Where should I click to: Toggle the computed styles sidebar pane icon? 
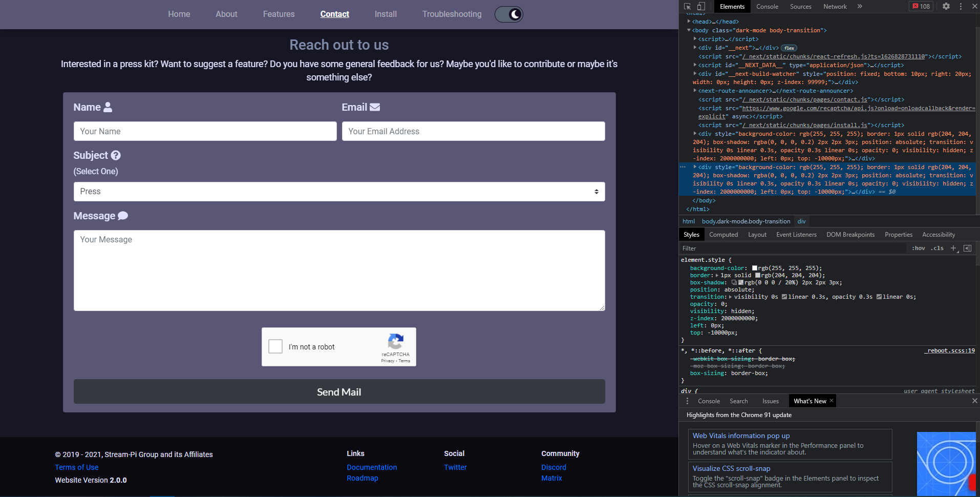967,248
